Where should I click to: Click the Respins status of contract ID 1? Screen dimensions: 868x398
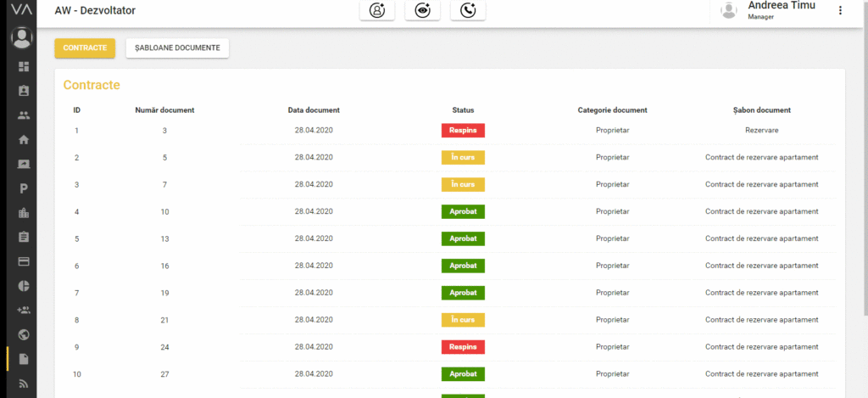pyautogui.click(x=463, y=131)
